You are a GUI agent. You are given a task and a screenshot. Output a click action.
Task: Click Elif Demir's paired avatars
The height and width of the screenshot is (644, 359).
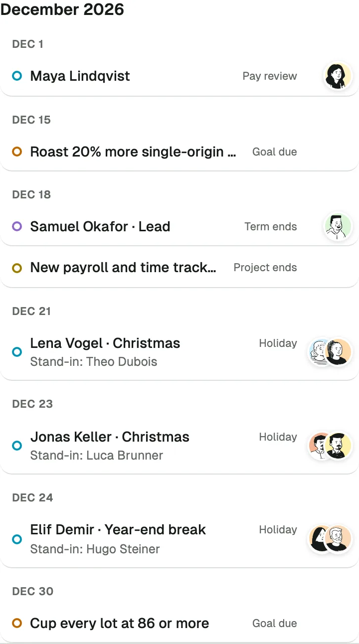[330, 539]
